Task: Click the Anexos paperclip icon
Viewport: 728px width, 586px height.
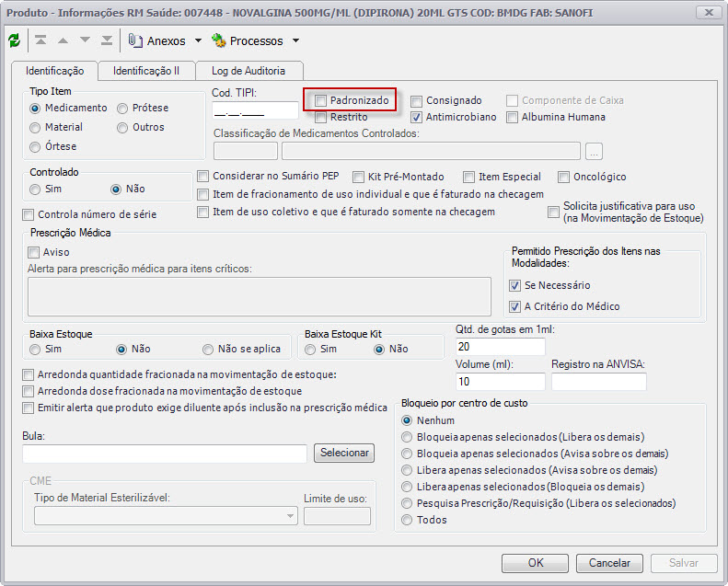Action: (135, 40)
